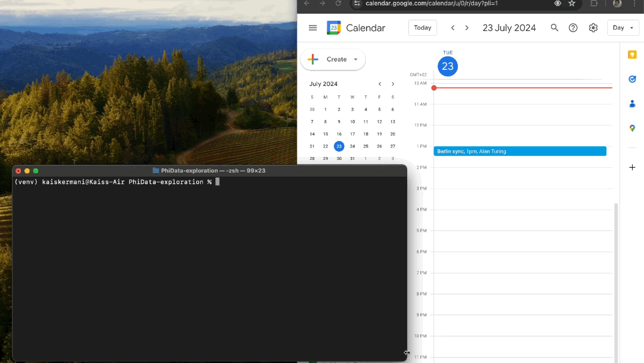Screen dimensions: 644x363
Task: Expand the Day view dropdown
Action: coord(623,28)
